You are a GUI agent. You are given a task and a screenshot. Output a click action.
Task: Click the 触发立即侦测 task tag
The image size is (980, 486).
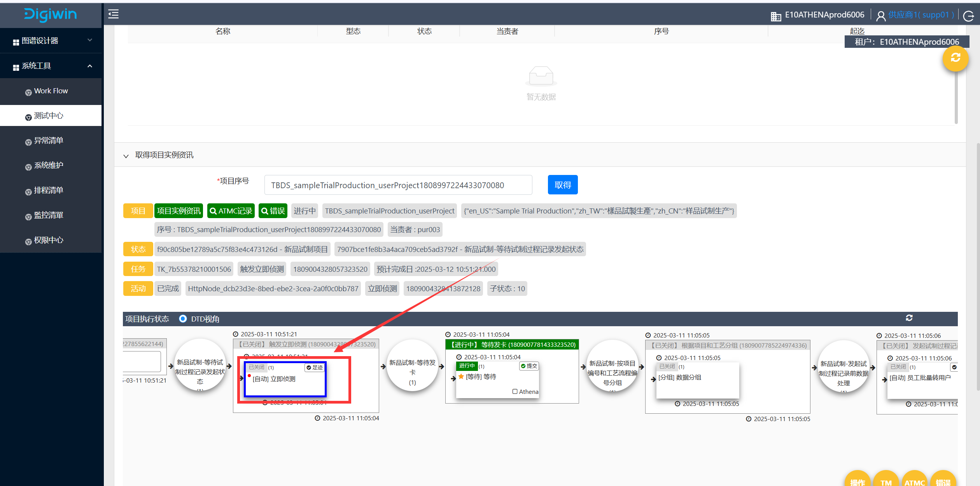point(262,269)
